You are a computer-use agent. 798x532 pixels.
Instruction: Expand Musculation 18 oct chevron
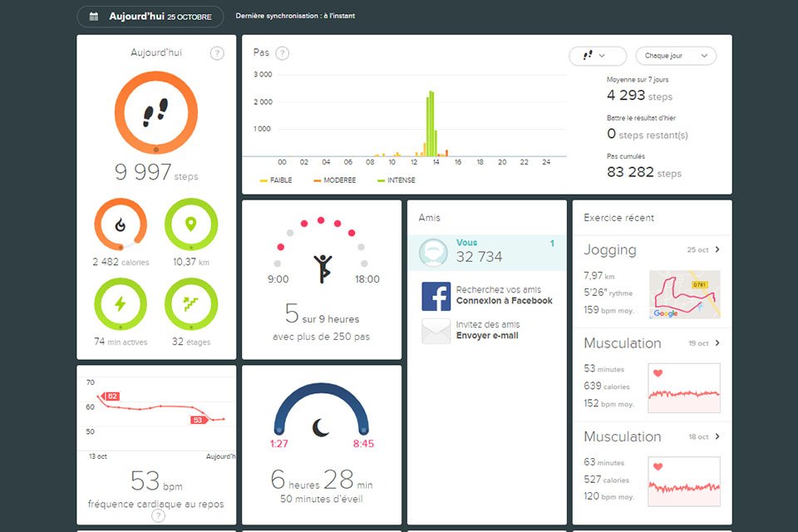717,436
